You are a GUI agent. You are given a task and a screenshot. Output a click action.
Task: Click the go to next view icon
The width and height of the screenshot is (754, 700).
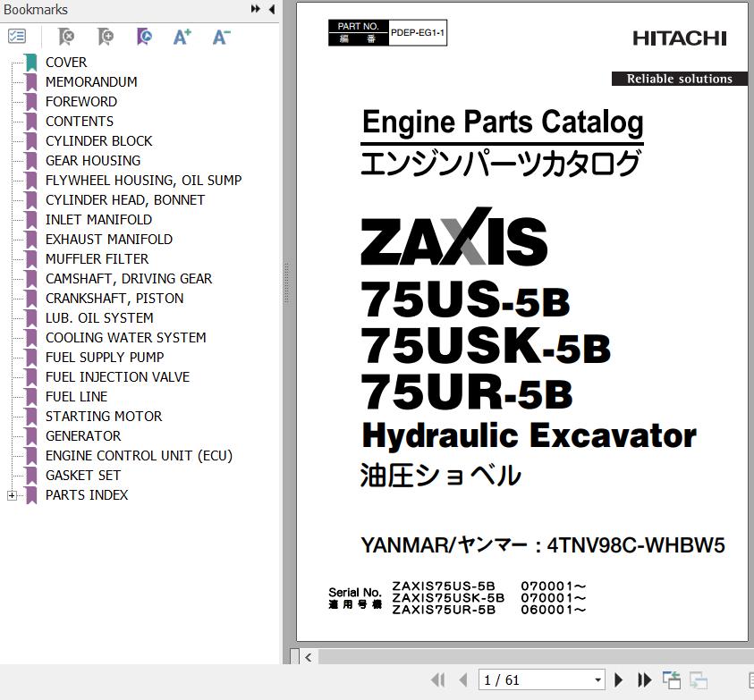[x=699, y=679]
